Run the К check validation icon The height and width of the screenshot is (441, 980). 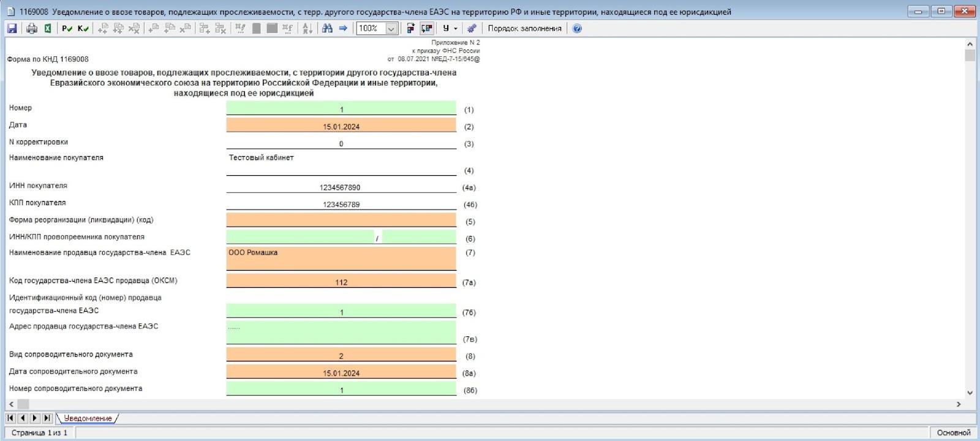(83, 28)
